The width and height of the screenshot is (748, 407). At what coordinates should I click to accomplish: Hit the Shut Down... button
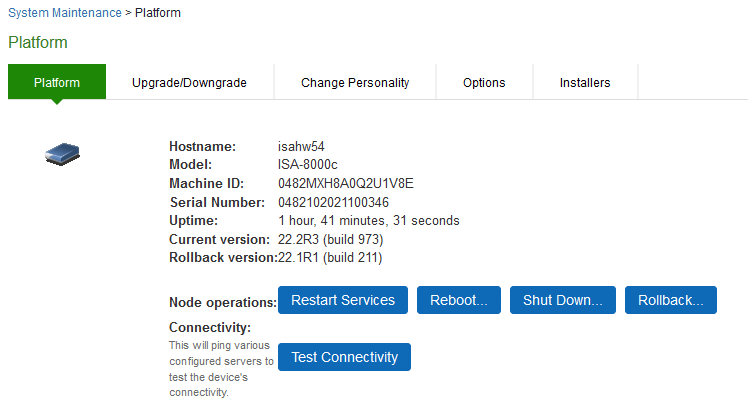tap(563, 300)
